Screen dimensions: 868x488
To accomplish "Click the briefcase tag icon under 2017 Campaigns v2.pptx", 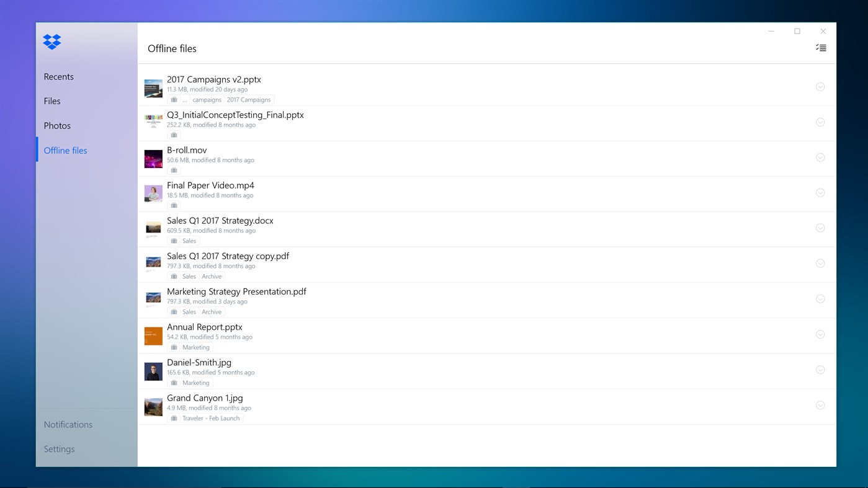I will click(174, 99).
